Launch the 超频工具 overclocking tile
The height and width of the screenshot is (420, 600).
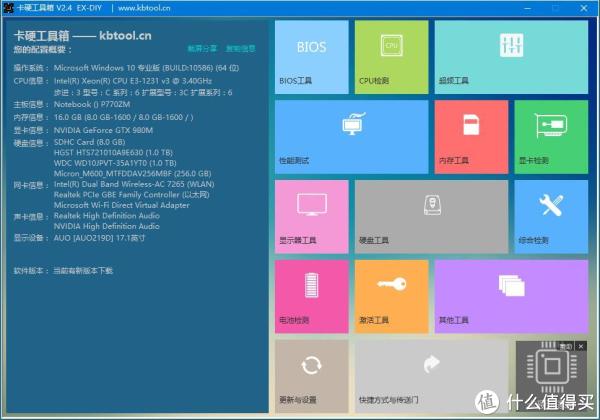coord(511,57)
